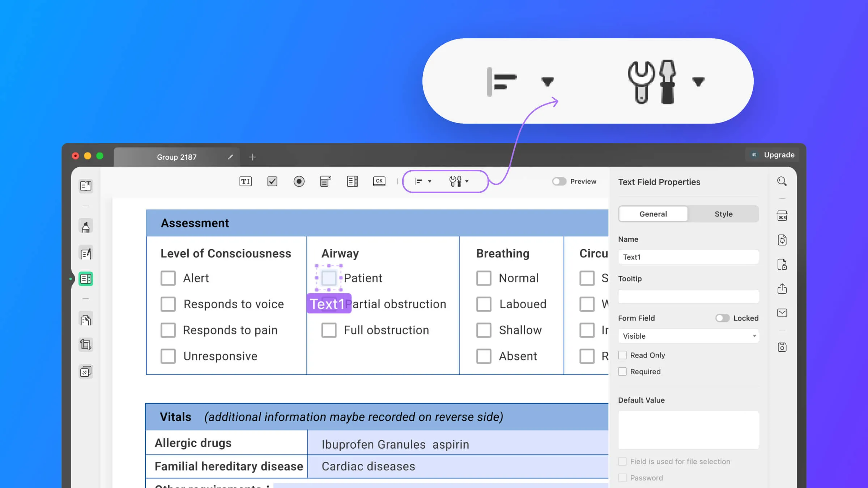Select the Form properties wrench icon
868x488 pixels.
pos(455,181)
